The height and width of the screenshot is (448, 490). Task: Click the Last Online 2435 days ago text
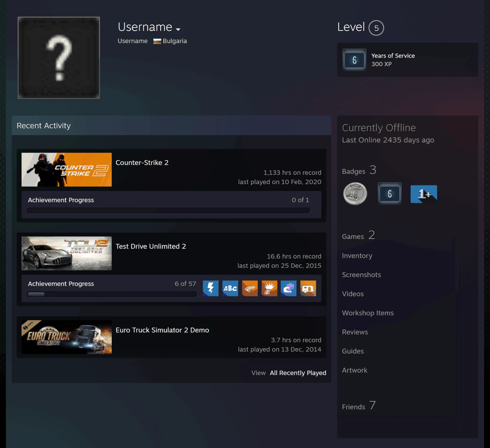click(x=388, y=140)
